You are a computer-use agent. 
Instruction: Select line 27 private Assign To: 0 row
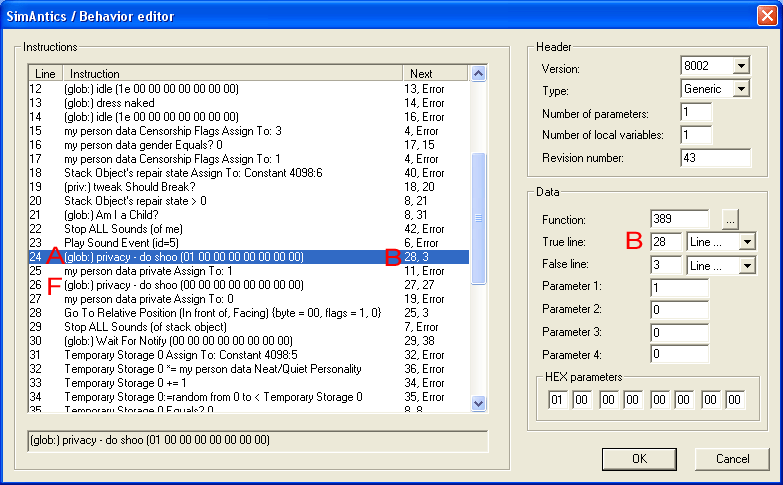point(249,299)
